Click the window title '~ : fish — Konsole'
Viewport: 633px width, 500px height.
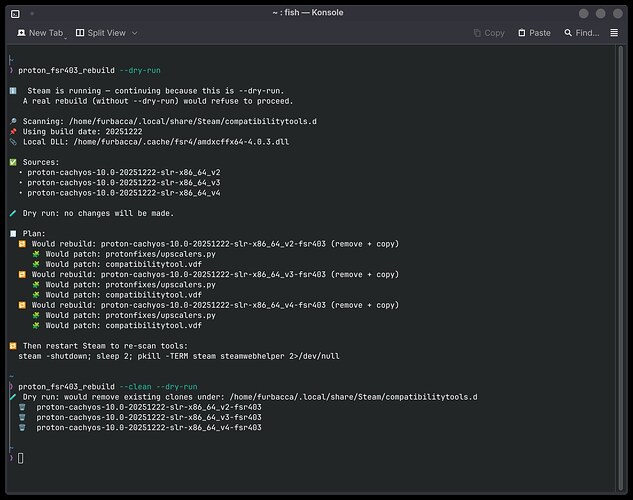point(308,13)
